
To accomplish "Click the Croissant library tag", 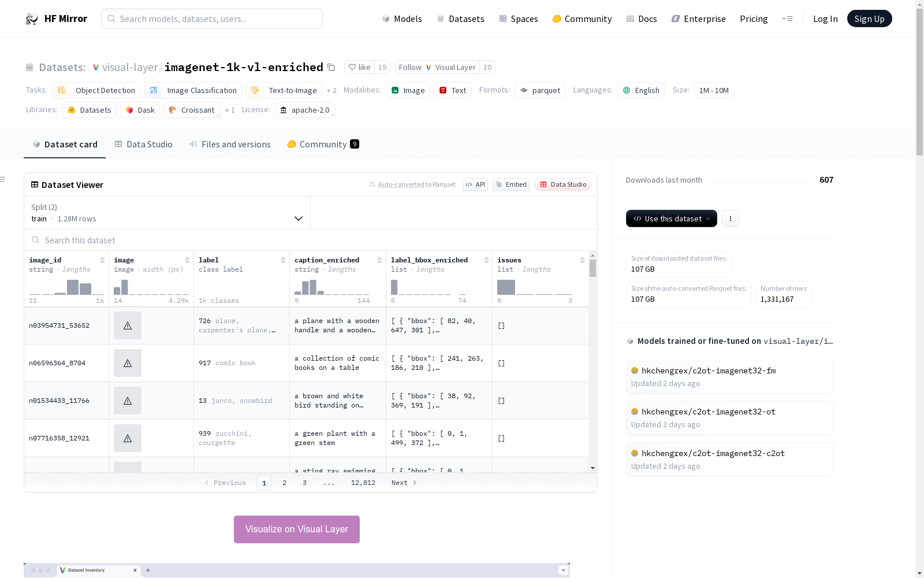I will pos(192,110).
